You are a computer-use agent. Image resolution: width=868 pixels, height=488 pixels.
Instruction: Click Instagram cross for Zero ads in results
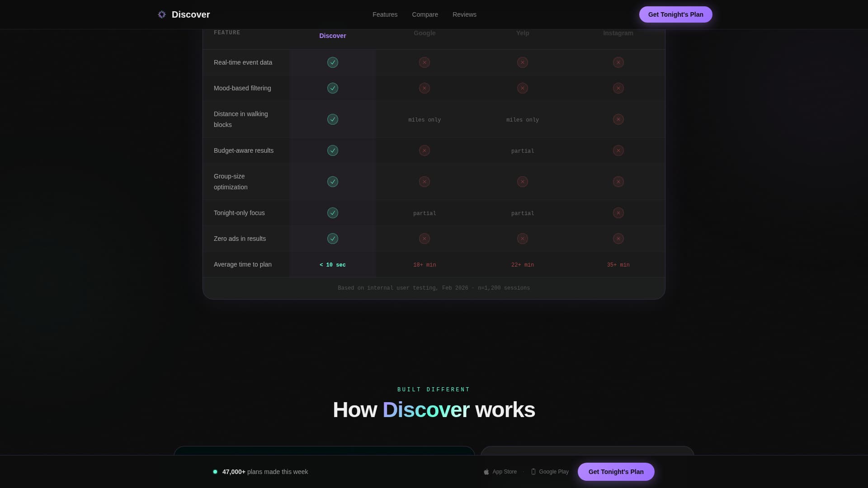[x=618, y=239]
